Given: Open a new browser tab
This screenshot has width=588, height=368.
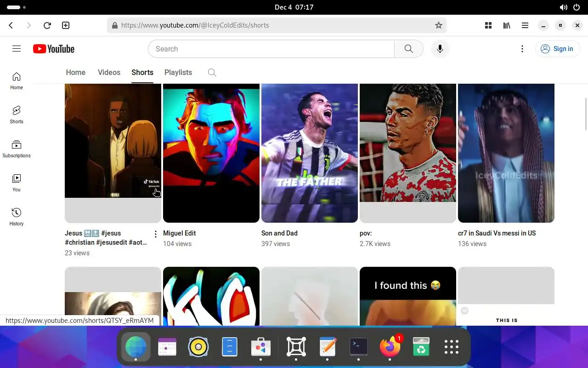Looking at the screenshot, I should pos(66,25).
